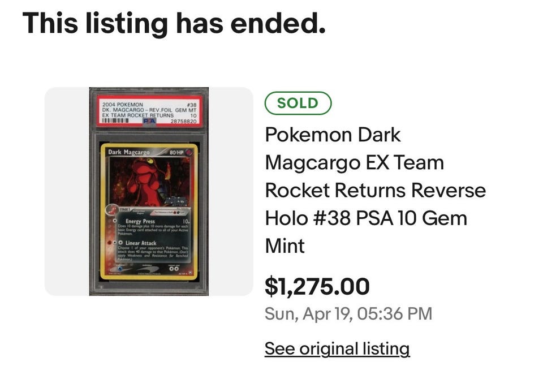Click gray area left of the card image
The height and width of the screenshot is (392, 543).
[67, 191]
